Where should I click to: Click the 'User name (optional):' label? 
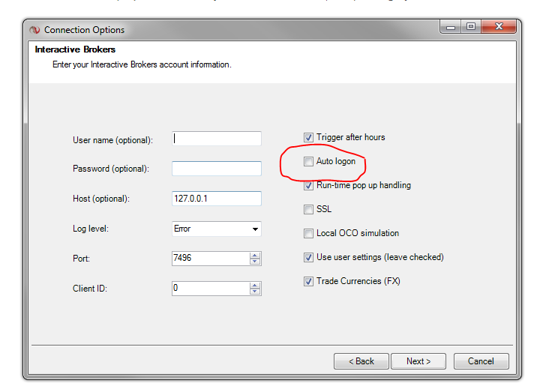112,140
